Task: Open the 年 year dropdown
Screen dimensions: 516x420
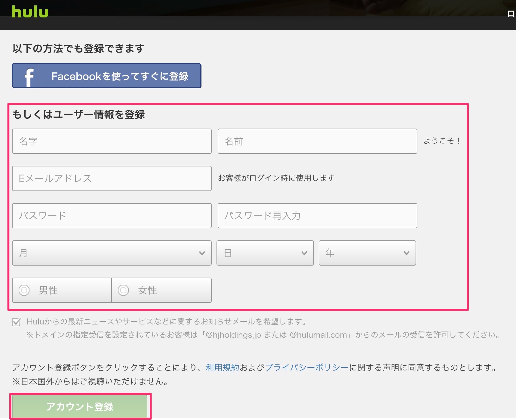Action: [367, 253]
